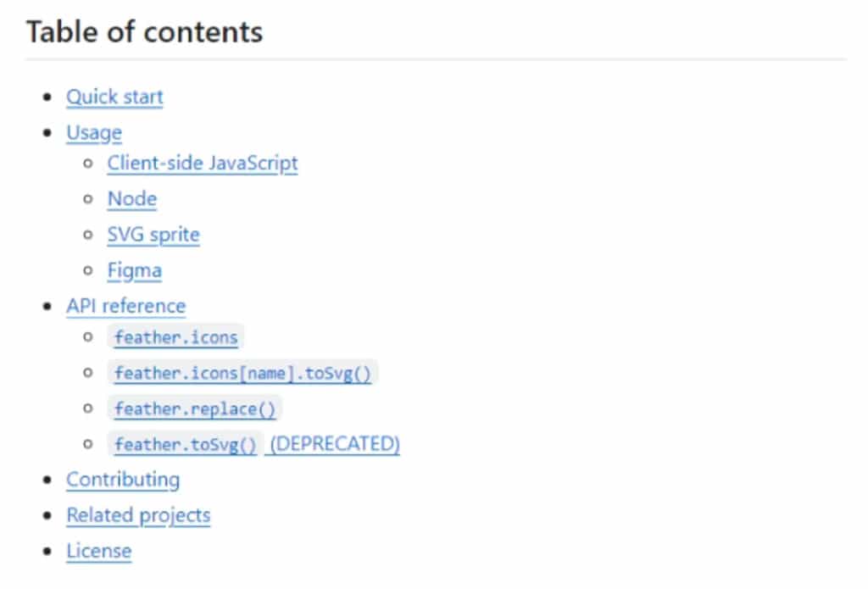The height and width of the screenshot is (589, 868).
Task: Jump to the Node section
Action: (132, 198)
